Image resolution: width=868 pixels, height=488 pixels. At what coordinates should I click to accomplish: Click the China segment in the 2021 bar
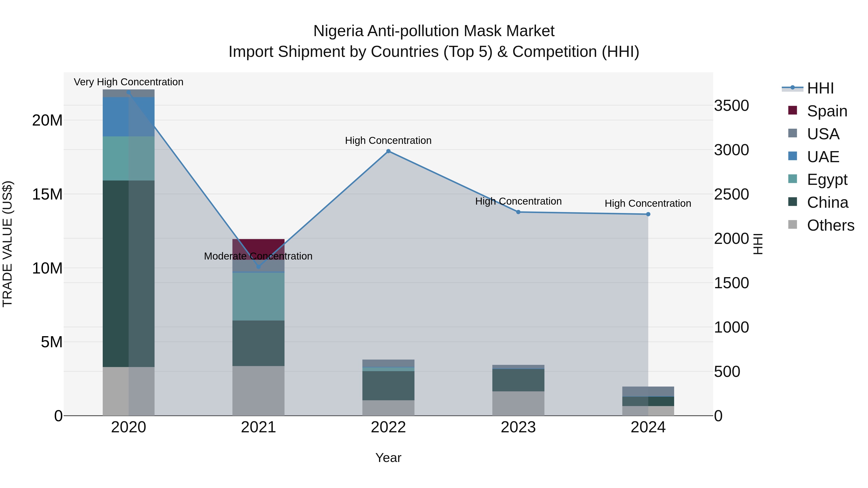click(x=258, y=343)
